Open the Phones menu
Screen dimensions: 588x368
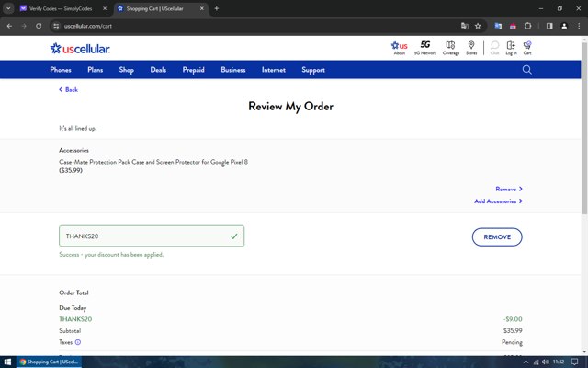click(61, 70)
